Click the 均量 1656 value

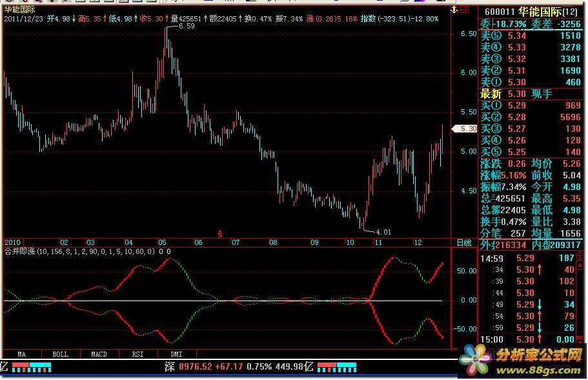(x=571, y=233)
